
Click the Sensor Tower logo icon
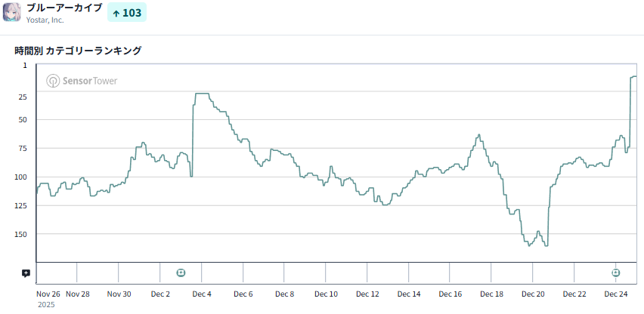click(x=53, y=81)
